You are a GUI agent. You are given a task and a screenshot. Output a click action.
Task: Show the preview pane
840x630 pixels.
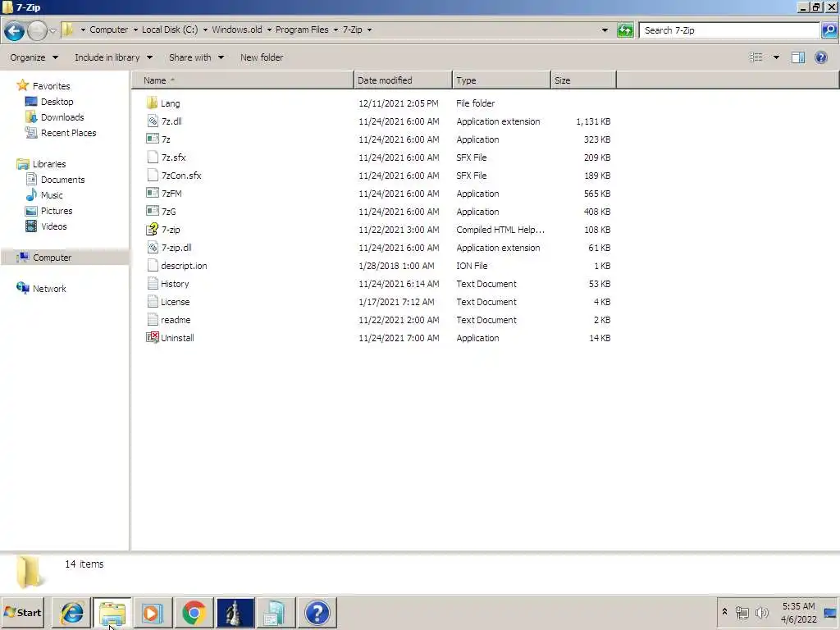pyautogui.click(x=797, y=57)
